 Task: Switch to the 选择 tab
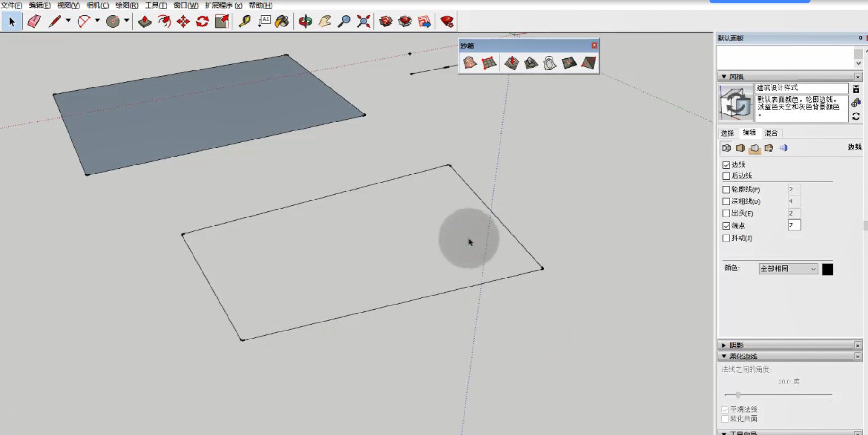click(727, 133)
